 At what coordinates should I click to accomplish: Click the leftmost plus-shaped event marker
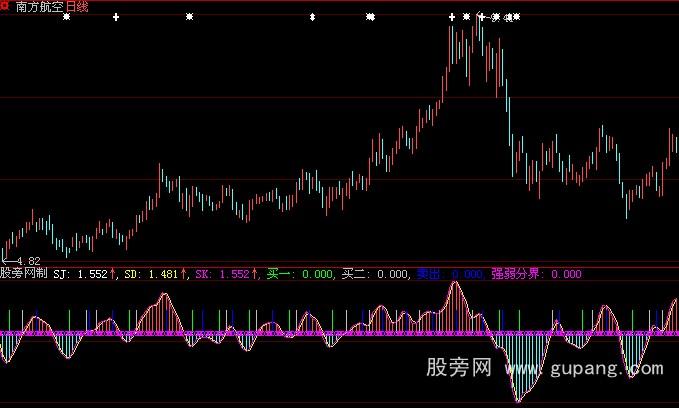[116, 17]
